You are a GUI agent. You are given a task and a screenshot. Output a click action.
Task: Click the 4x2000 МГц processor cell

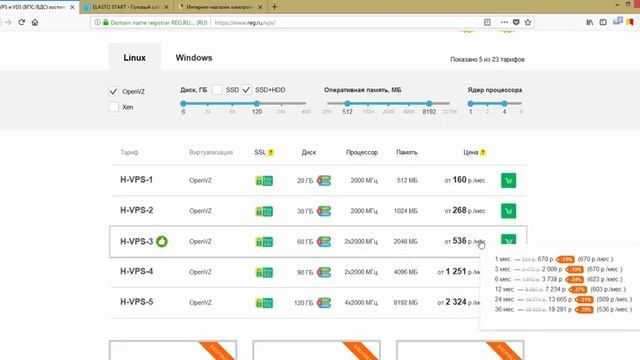tap(361, 303)
